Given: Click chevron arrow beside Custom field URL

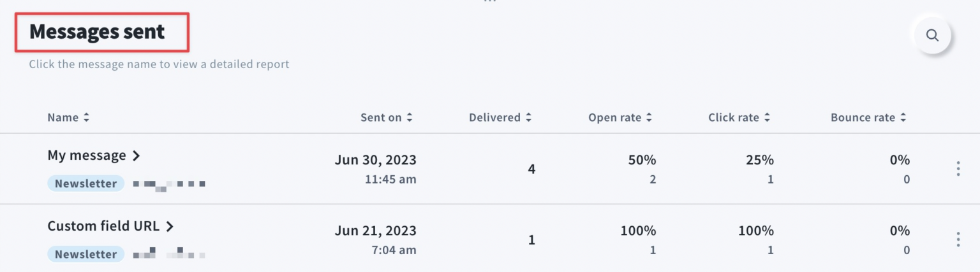Looking at the screenshot, I should click(x=170, y=226).
